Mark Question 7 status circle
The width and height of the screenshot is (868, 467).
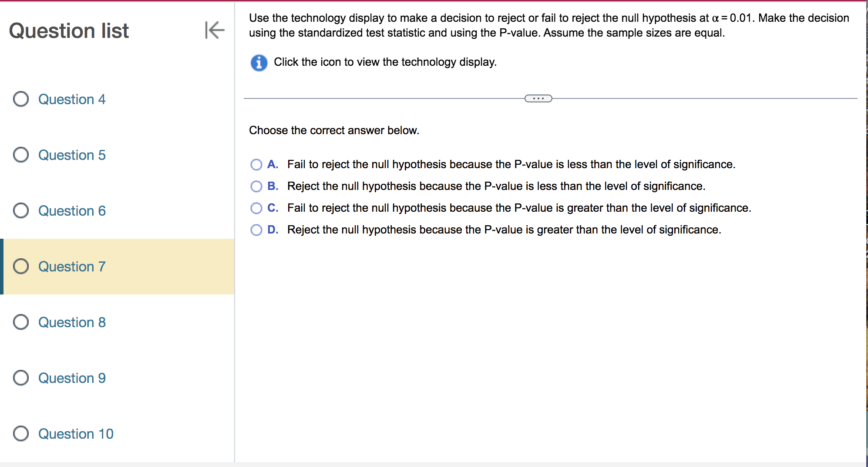click(20, 266)
